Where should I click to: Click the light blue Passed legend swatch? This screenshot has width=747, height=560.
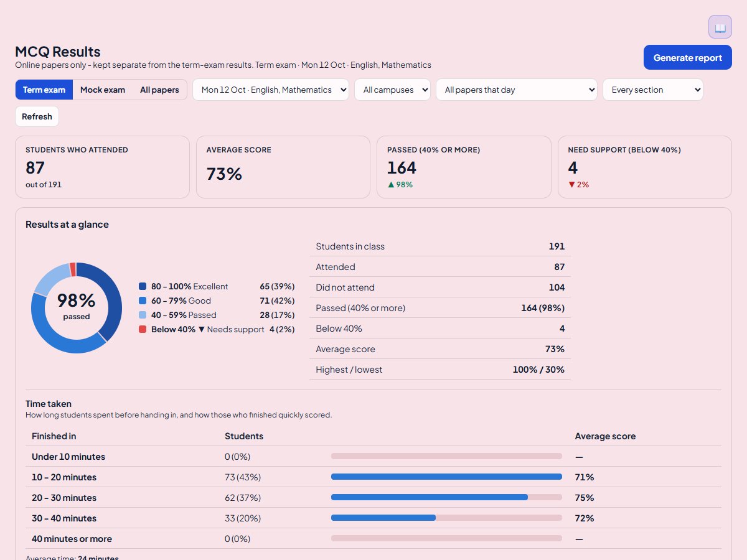143,315
